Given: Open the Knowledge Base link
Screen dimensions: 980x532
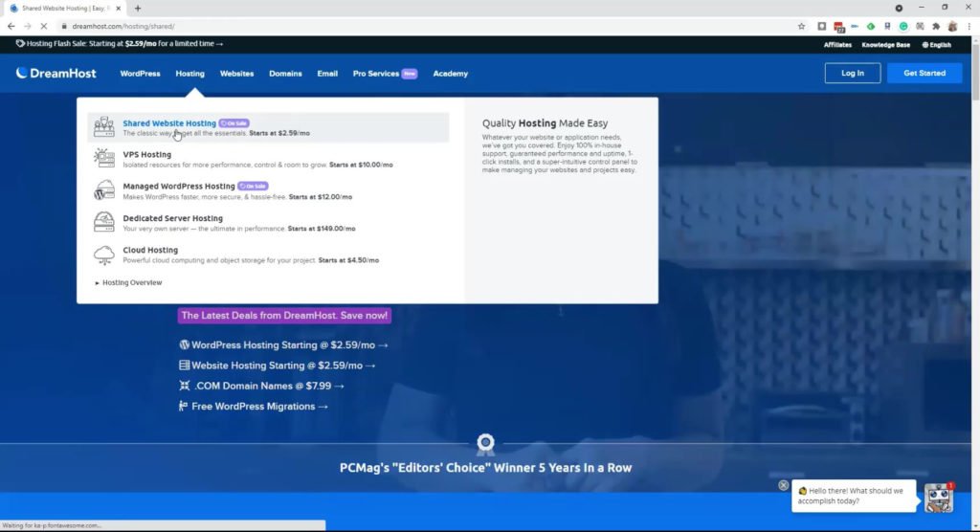Looking at the screenshot, I should [885, 45].
